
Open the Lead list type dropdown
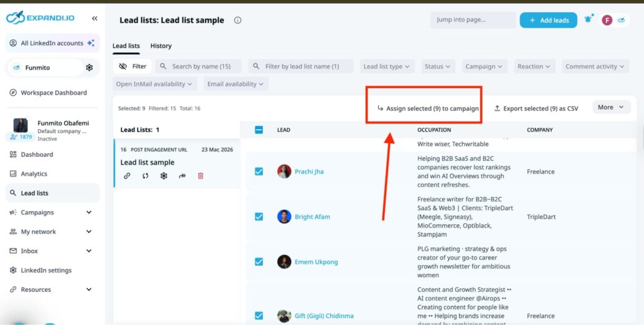(x=387, y=66)
